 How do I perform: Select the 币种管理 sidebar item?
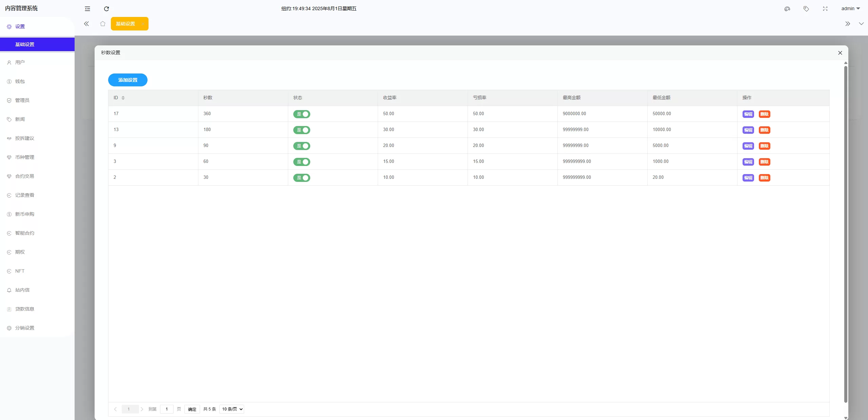pyautogui.click(x=25, y=157)
